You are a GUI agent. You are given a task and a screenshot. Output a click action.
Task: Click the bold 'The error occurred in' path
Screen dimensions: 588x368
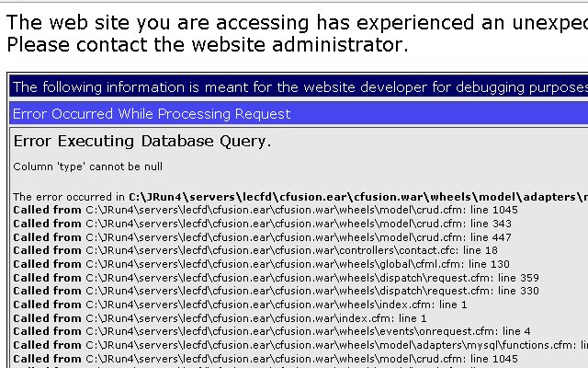[x=358, y=197]
